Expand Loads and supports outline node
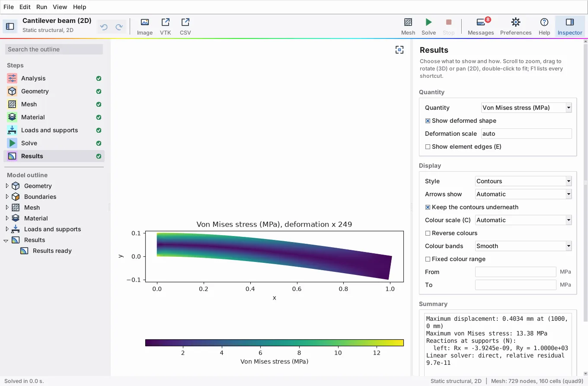 pos(7,229)
